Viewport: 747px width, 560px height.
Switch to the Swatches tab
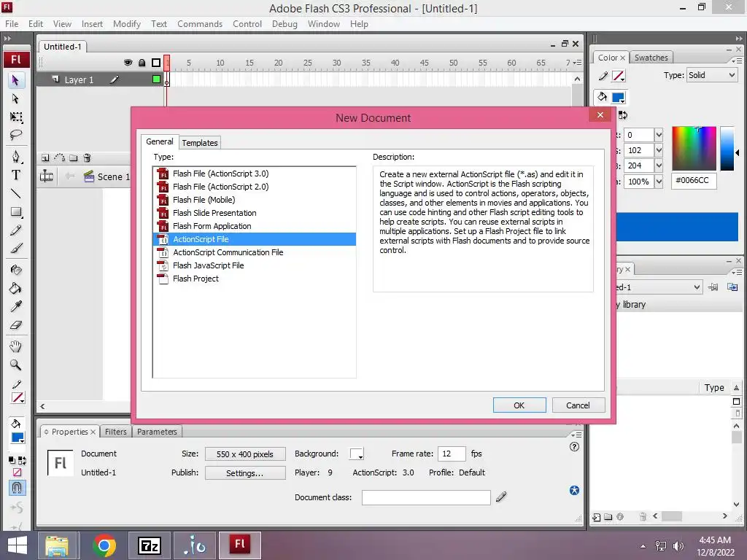click(x=651, y=58)
